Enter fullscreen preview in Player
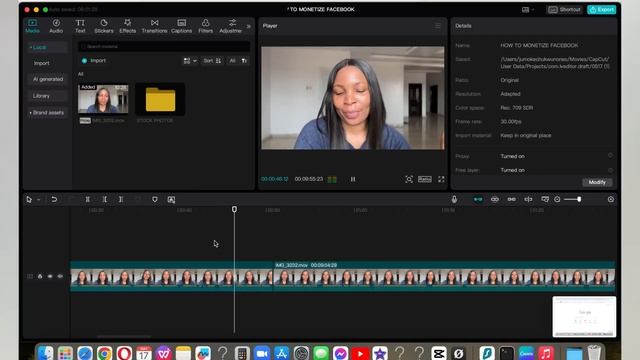This screenshot has height=360, width=640. point(441,179)
